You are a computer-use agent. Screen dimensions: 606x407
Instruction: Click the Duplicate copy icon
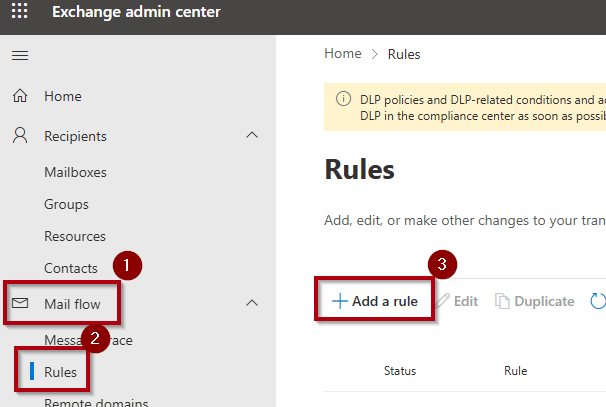point(502,301)
